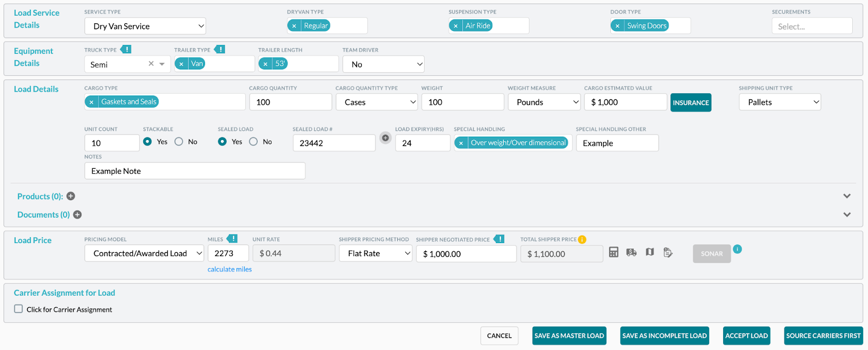868x350 pixels.
Task: Click the Miles input field
Action: click(228, 253)
